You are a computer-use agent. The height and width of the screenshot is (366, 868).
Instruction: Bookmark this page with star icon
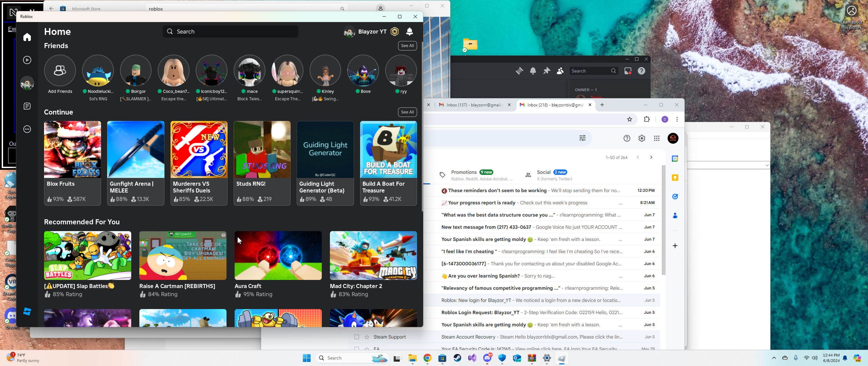(630, 119)
